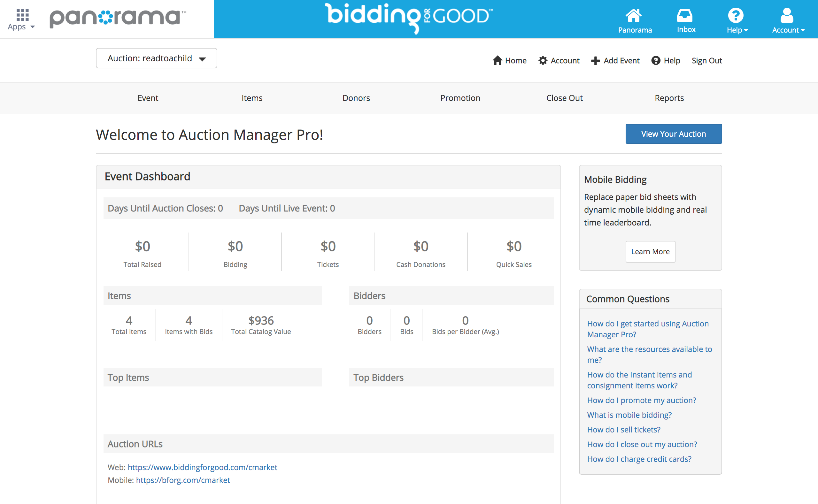Screen dimensions: 818x504
Task: Click the $0 Total Raised value
Action: coord(143,246)
